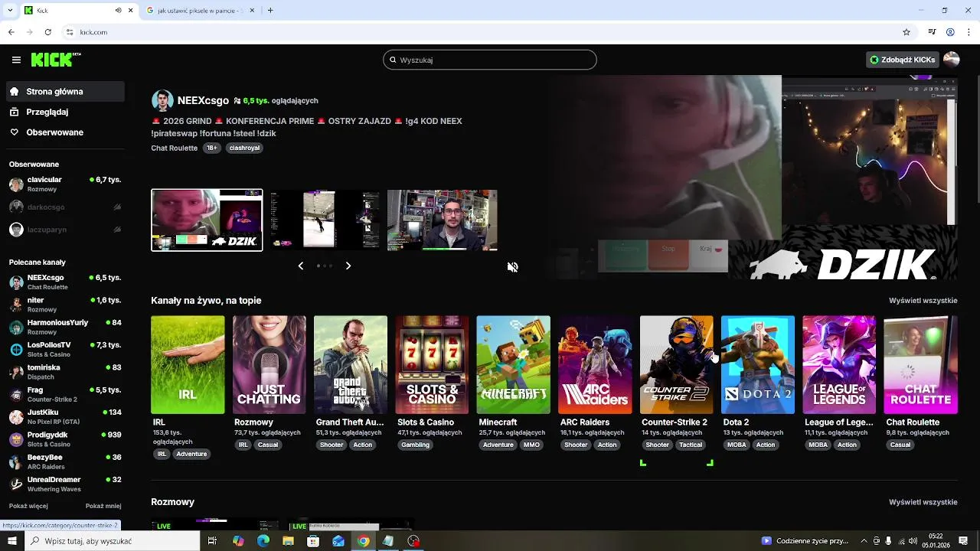
Task: Open recommended channel niter
Action: click(65, 305)
